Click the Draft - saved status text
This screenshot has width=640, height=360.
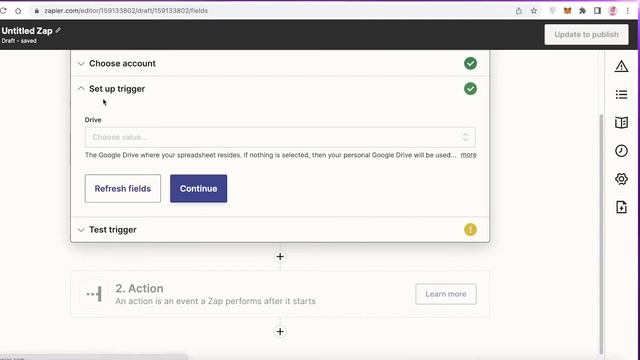point(19,41)
